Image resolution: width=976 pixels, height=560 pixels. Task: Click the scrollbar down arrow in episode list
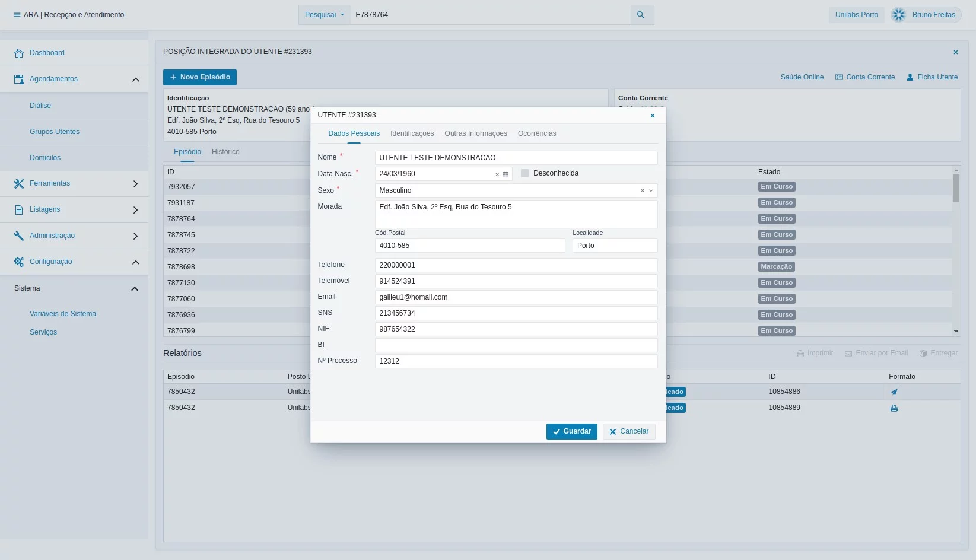(956, 332)
